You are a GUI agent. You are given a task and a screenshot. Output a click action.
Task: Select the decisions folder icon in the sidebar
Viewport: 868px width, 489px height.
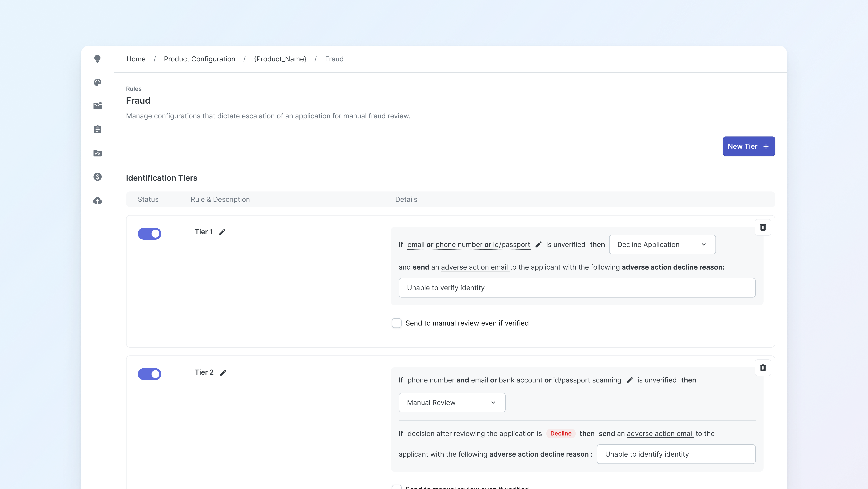point(97,153)
